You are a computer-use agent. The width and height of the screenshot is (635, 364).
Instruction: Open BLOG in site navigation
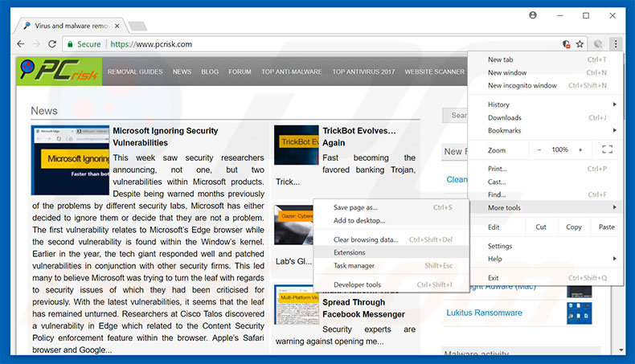210,72
